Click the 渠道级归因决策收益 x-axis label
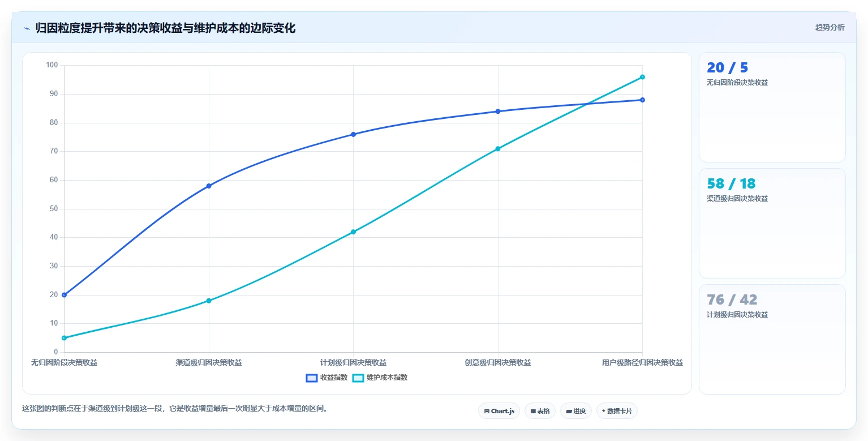The width and height of the screenshot is (868, 441). 209,363
